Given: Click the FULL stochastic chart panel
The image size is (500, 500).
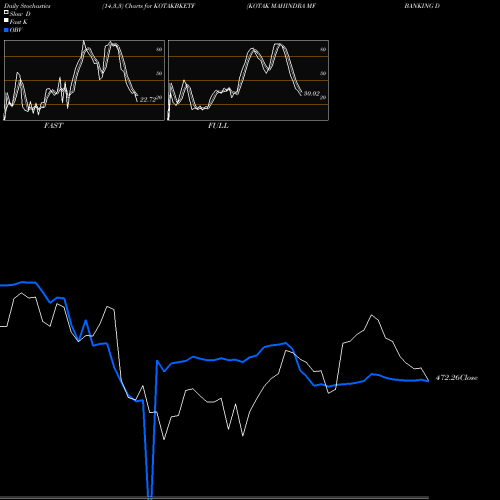Looking at the screenshot, I should [x=248, y=80].
